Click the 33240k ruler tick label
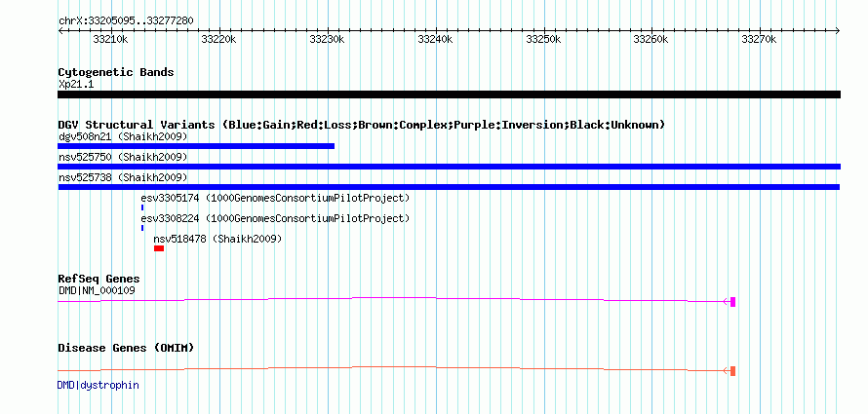868x414 pixels. [435, 39]
